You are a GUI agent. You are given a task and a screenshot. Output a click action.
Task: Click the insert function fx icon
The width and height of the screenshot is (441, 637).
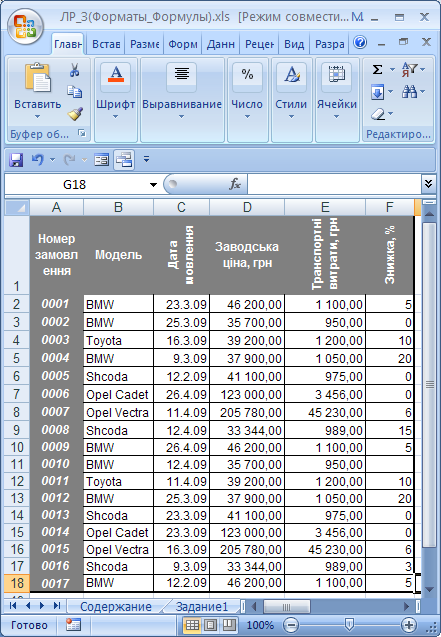click(x=235, y=184)
